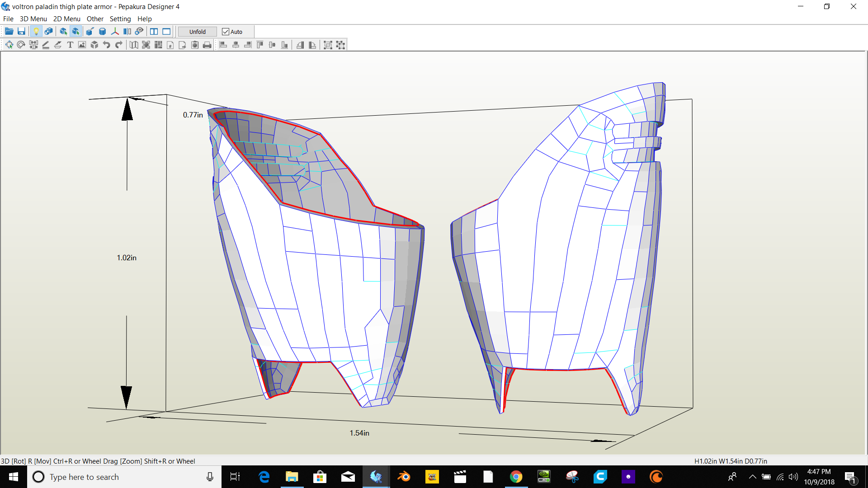
Task: Uncheck the Auto checkbox
Action: [x=226, y=32]
